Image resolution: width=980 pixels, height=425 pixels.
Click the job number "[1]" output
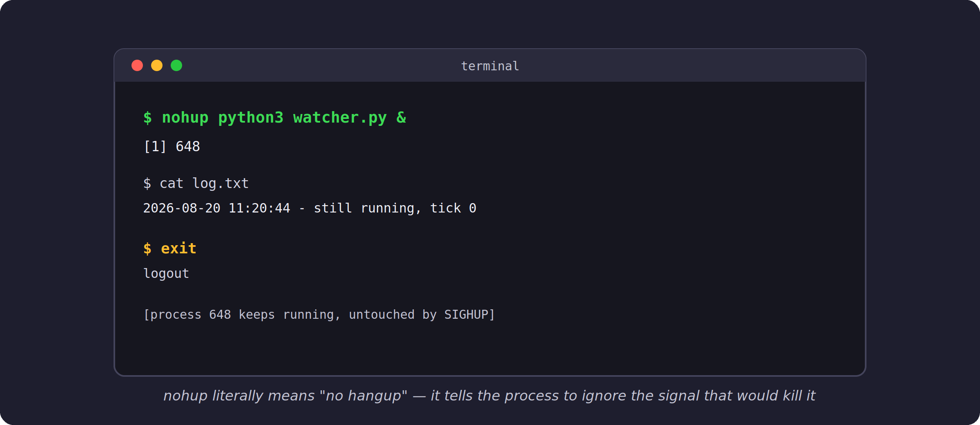click(155, 146)
